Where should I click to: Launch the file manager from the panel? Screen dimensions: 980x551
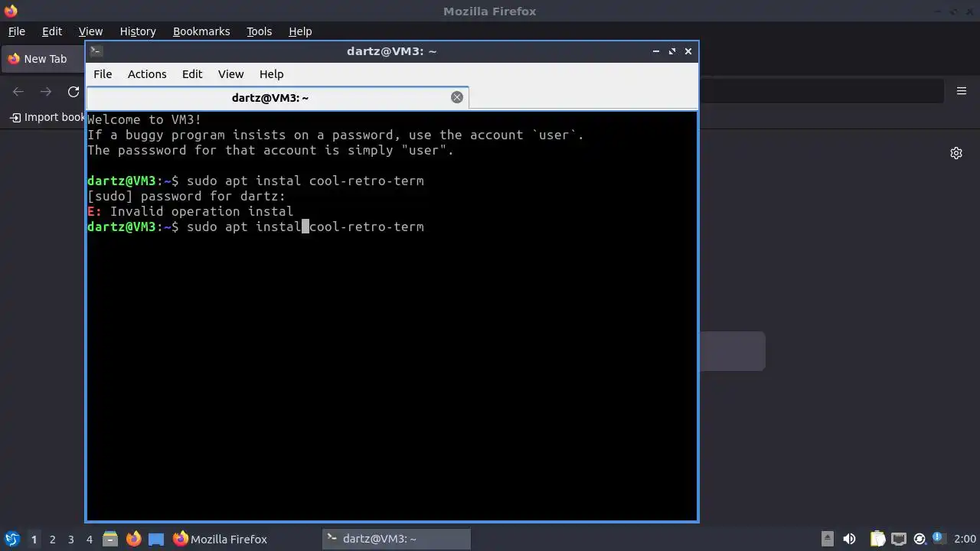coord(110,539)
